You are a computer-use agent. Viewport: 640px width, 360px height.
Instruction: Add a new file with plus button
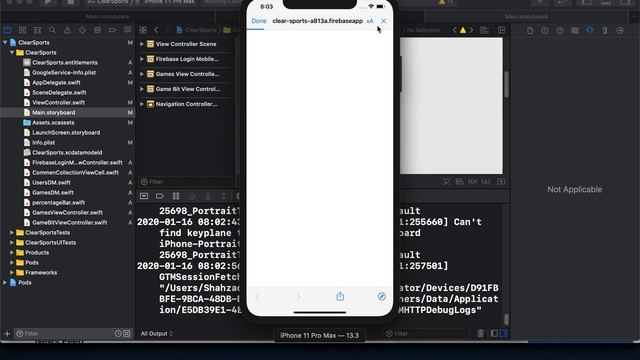(7, 333)
